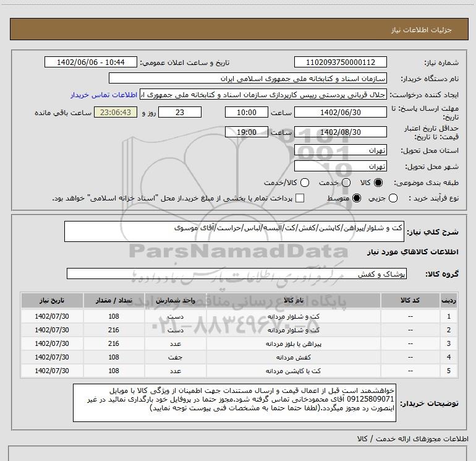Click page header جزئیات اطلاعات نیاز
Screen dimensions: 476x461
(422, 30)
